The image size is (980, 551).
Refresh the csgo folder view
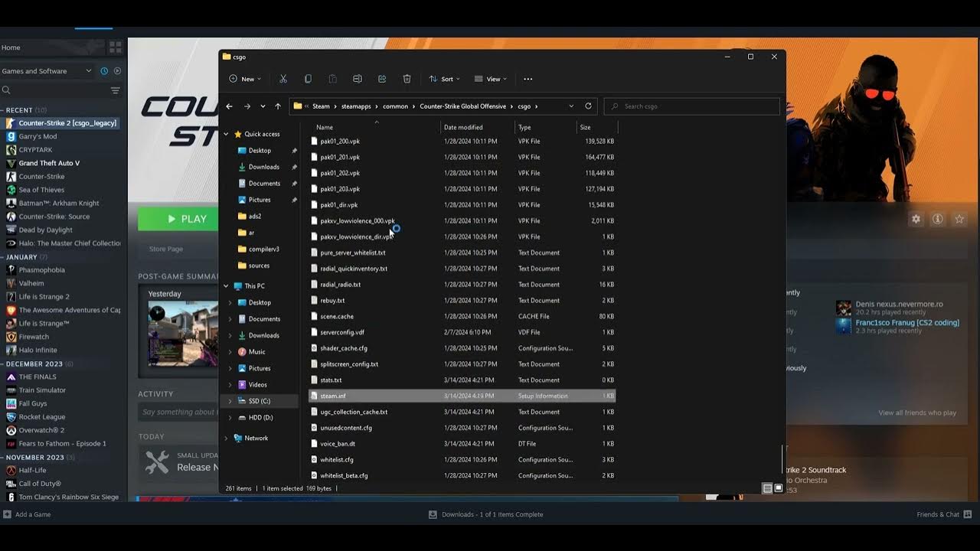588,106
